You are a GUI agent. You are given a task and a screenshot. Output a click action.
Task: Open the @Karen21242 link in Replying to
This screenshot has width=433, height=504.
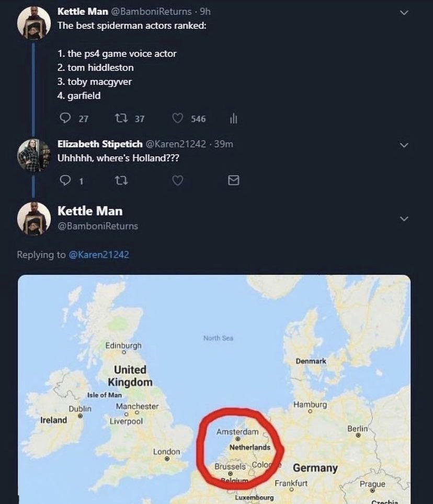point(99,255)
